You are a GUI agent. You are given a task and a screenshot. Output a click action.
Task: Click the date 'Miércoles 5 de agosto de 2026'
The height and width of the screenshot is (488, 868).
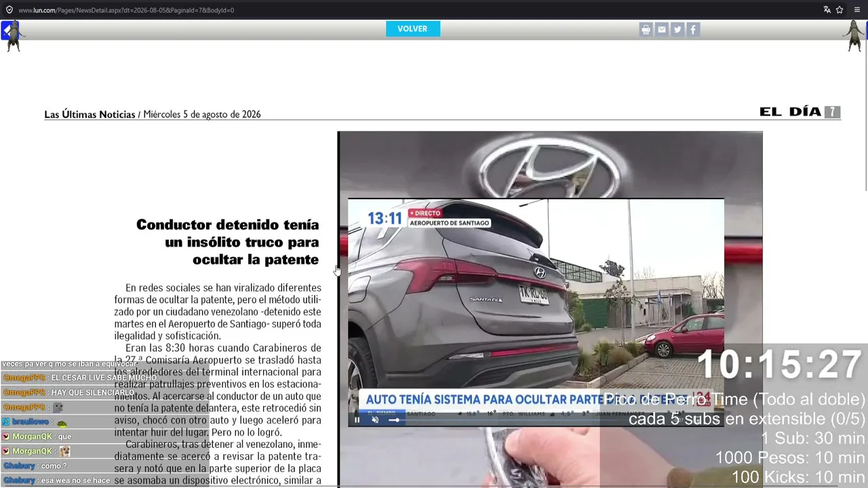(x=202, y=115)
